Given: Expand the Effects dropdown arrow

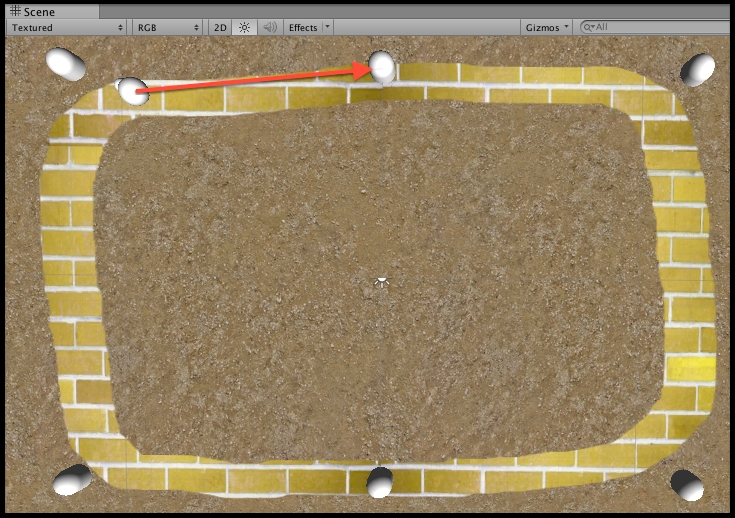Looking at the screenshot, I should [328, 27].
